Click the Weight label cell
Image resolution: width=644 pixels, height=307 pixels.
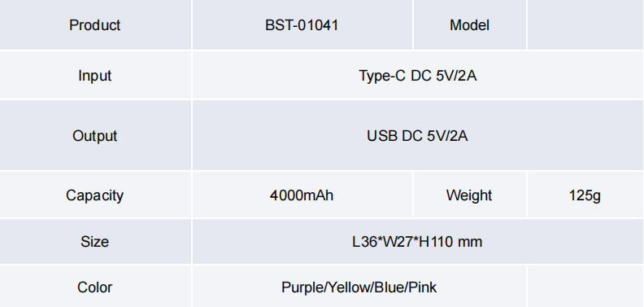(470, 195)
